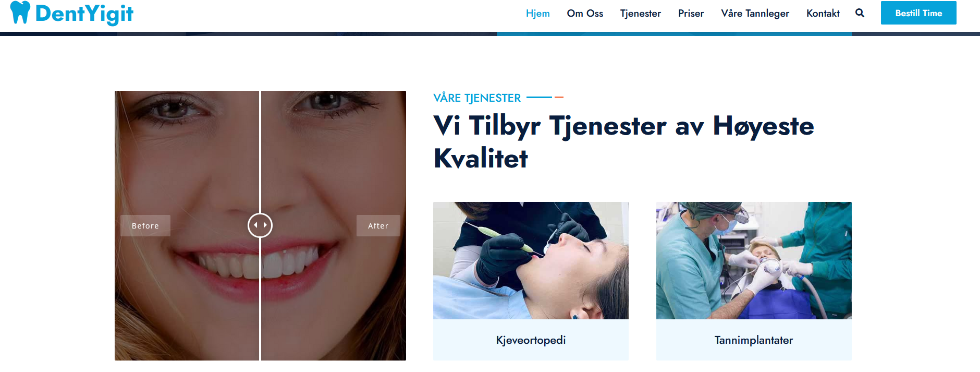980x372 pixels.
Task: Click the before side of the smile image
Action: (x=187, y=225)
